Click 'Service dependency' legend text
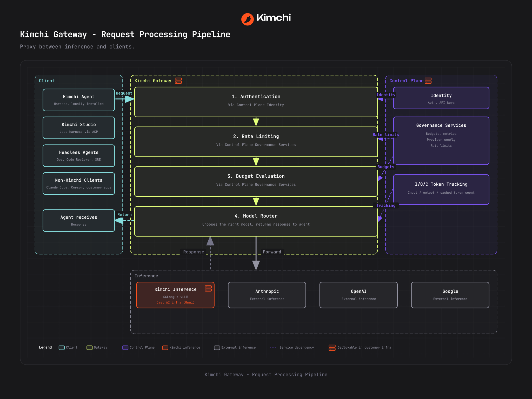This screenshot has height=399, width=532. 296,348
